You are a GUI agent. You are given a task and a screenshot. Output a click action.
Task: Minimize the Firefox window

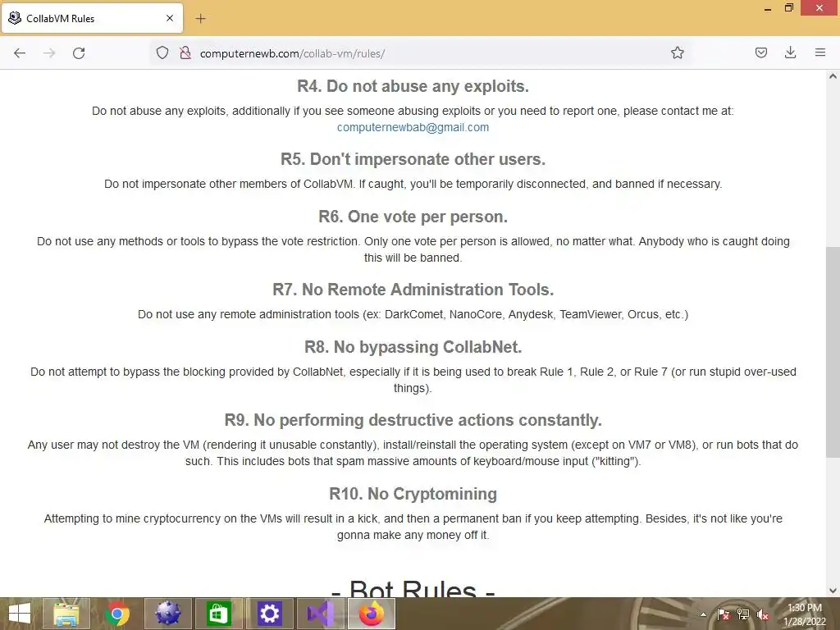coord(767,8)
